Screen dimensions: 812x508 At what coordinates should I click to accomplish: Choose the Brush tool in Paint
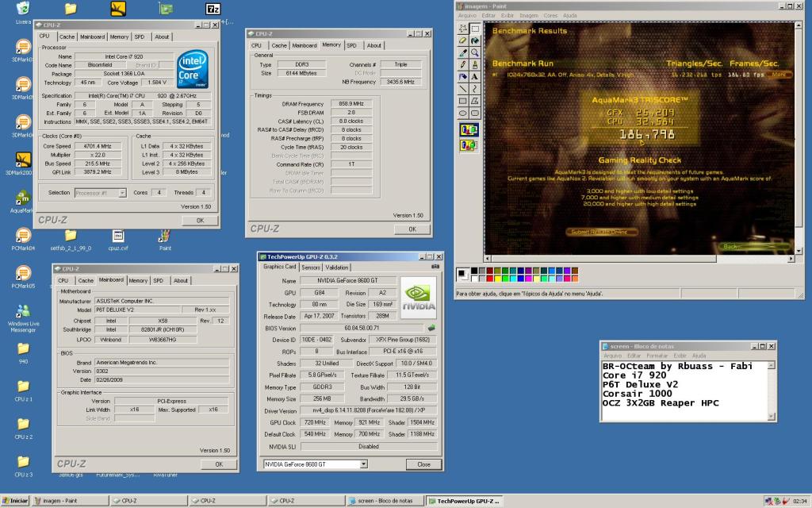pyautogui.click(x=475, y=65)
